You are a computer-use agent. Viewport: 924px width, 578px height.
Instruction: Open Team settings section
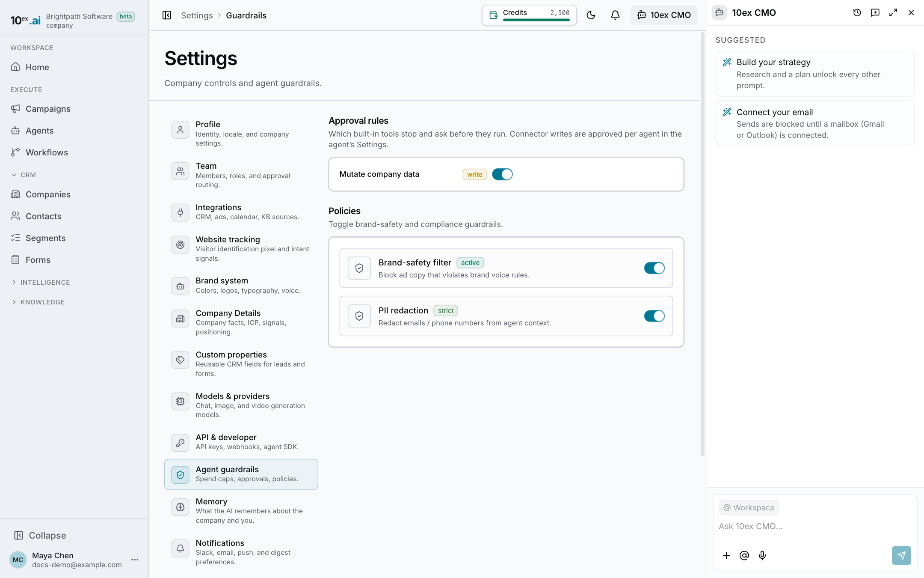click(241, 175)
